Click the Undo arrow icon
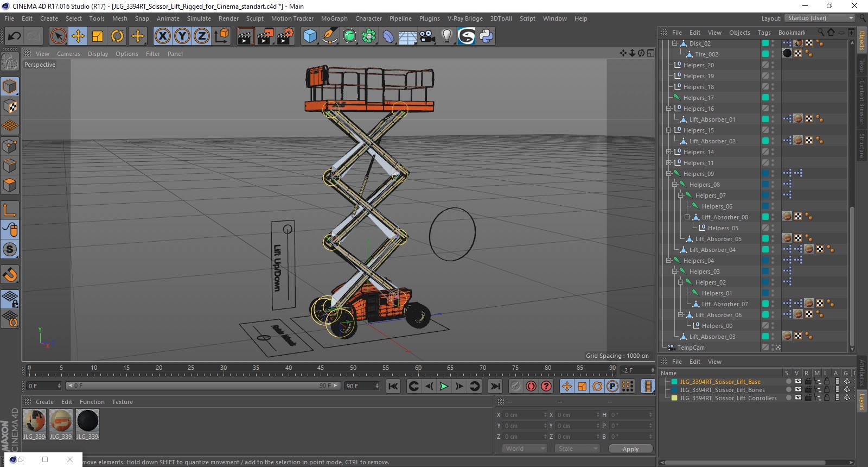Screen dimensions: 868x467 pos(14,36)
